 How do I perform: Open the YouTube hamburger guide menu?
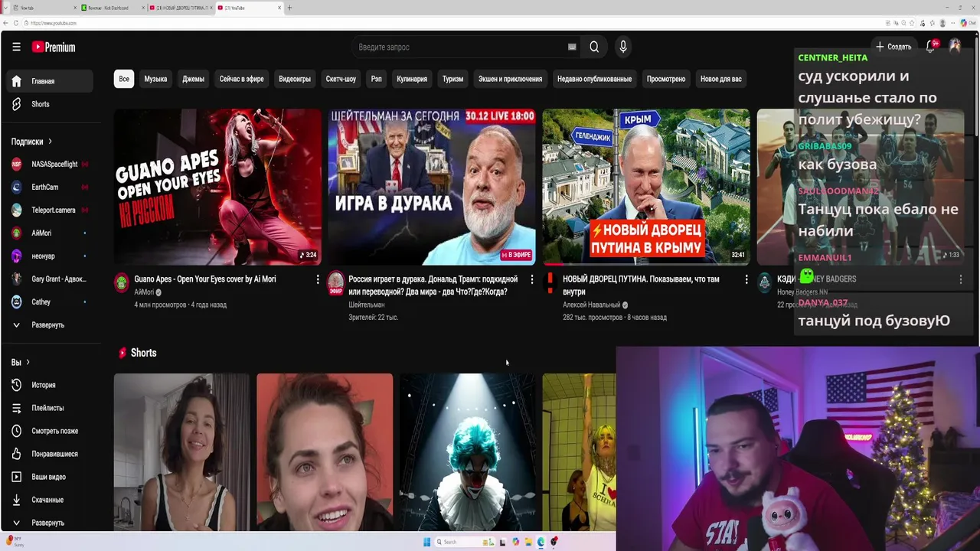16,47
